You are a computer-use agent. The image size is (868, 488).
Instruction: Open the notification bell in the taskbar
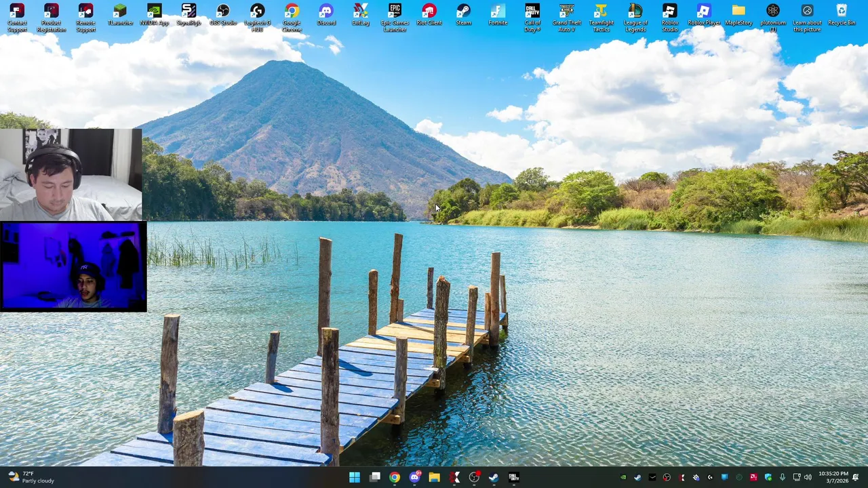tap(856, 477)
